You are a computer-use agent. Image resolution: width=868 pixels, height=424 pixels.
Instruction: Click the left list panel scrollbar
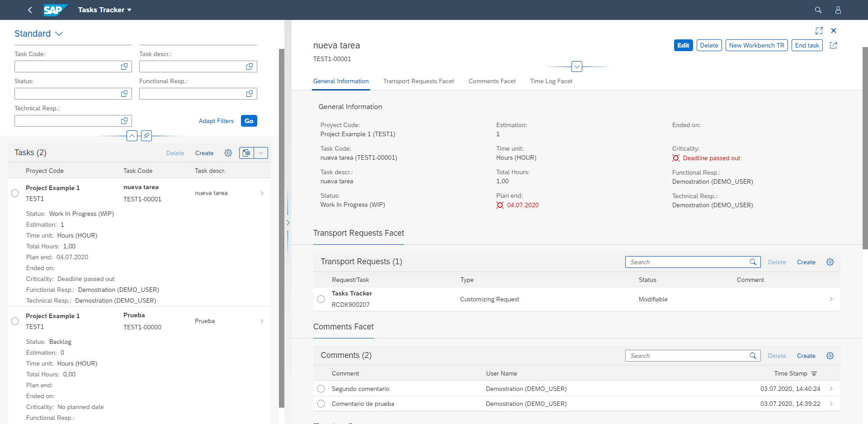pyautogui.click(x=282, y=228)
